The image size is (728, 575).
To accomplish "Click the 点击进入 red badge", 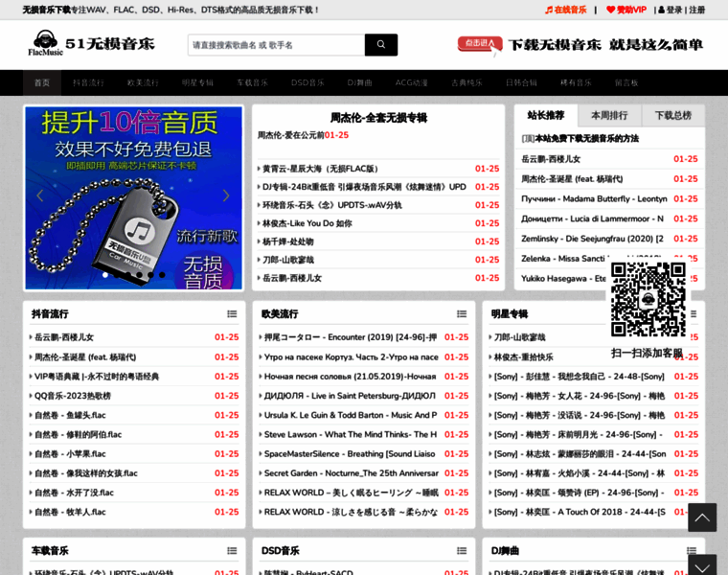I will [480, 44].
